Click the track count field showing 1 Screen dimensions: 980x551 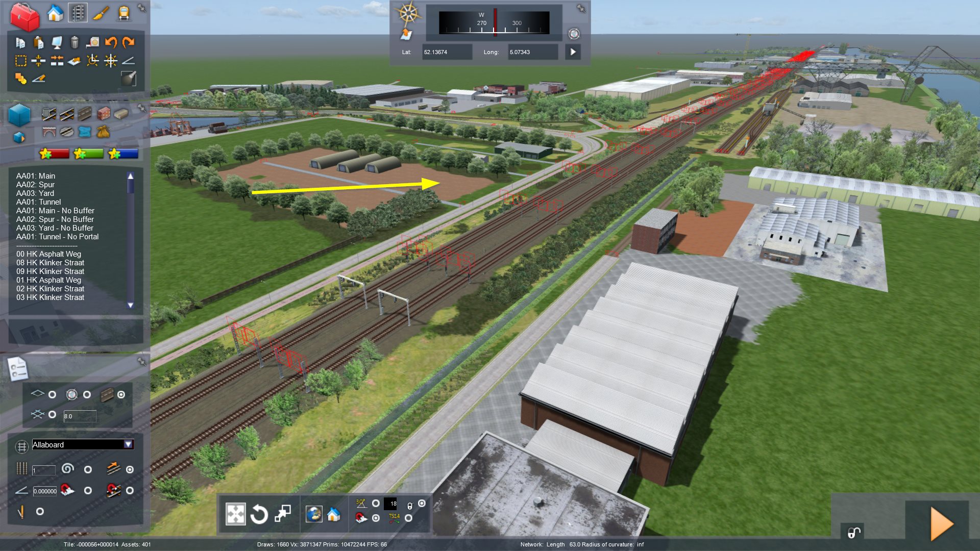pyautogui.click(x=44, y=470)
